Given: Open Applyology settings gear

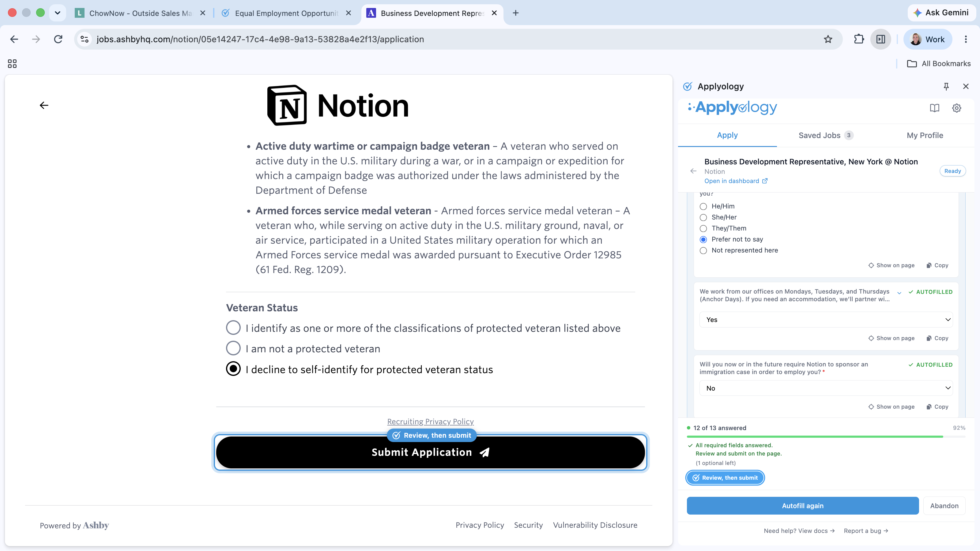Looking at the screenshot, I should click(x=956, y=108).
